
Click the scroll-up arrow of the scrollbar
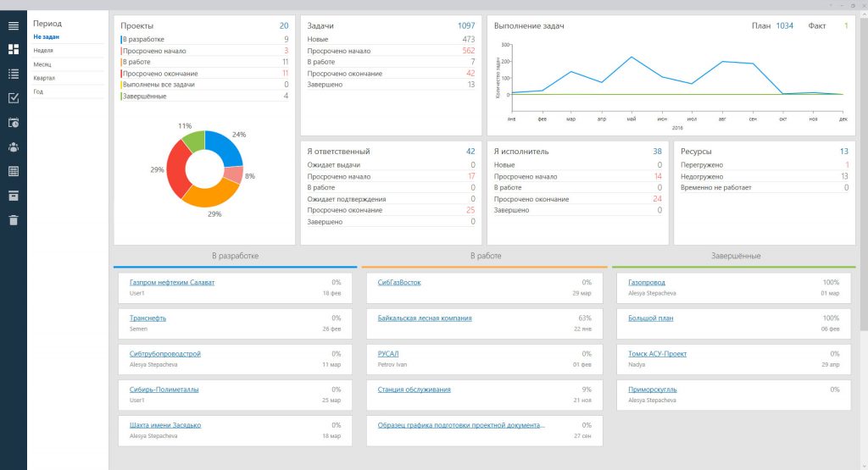point(863,15)
